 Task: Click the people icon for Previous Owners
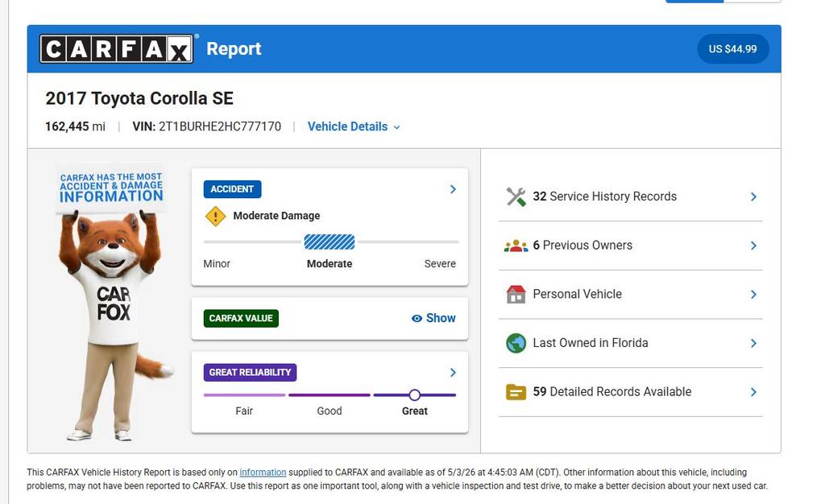tap(516, 246)
